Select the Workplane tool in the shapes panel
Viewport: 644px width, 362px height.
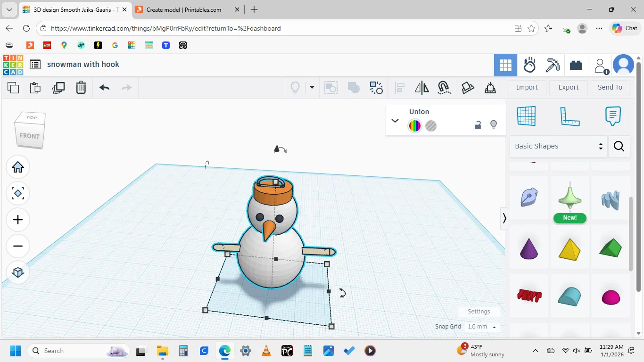pyautogui.click(x=526, y=116)
